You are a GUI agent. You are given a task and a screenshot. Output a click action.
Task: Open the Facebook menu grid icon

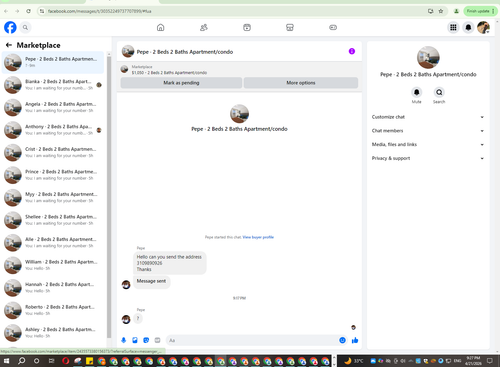[x=453, y=27]
